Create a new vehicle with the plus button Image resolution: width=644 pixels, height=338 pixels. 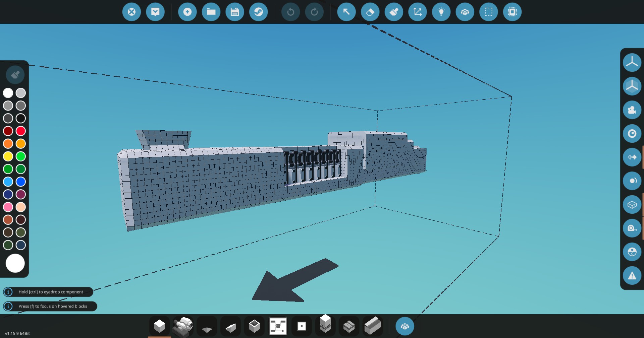pyautogui.click(x=187, y=12)
